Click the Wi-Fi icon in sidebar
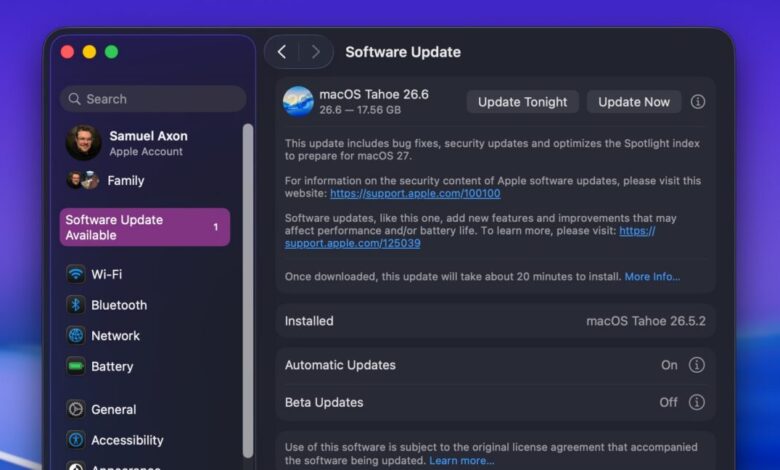Screen dimensions: 780x470 [76, 274]
